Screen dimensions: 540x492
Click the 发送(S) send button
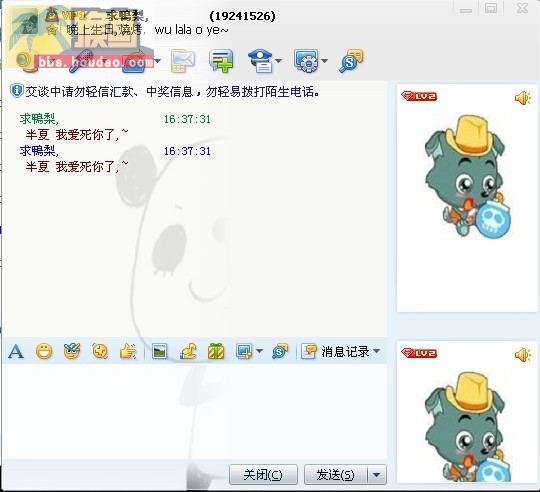coord(336,475)
